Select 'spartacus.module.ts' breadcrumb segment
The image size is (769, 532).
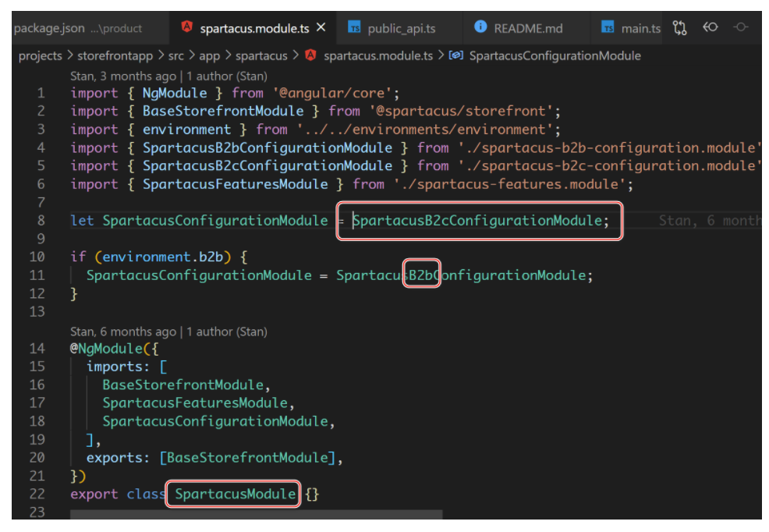[378, 56]
